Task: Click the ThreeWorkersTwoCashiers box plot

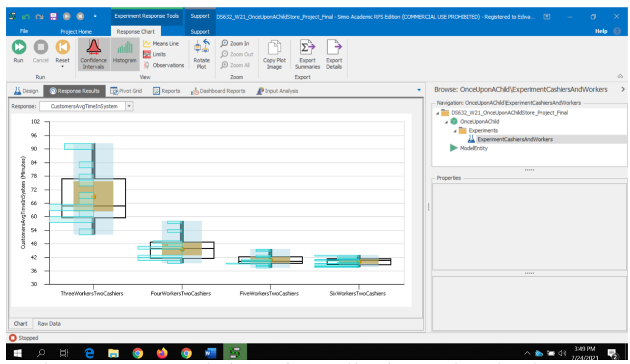Action: tap(94, 198)
